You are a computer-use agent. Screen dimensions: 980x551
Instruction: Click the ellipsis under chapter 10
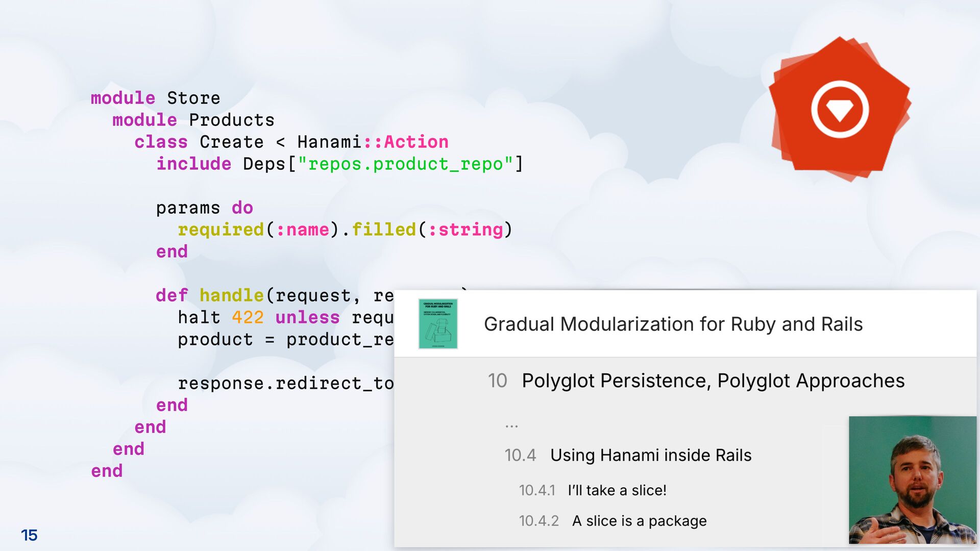coord(511,425)
